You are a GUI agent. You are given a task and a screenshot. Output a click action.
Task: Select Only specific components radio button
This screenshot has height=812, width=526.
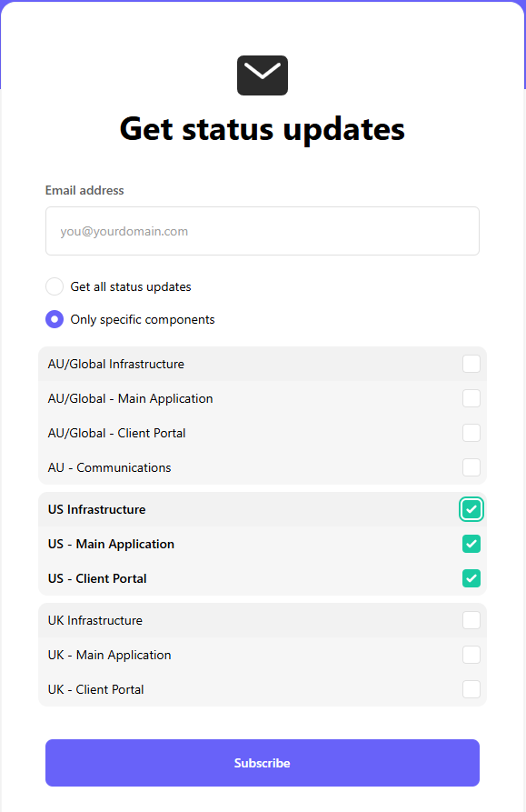tap(55, 319)
